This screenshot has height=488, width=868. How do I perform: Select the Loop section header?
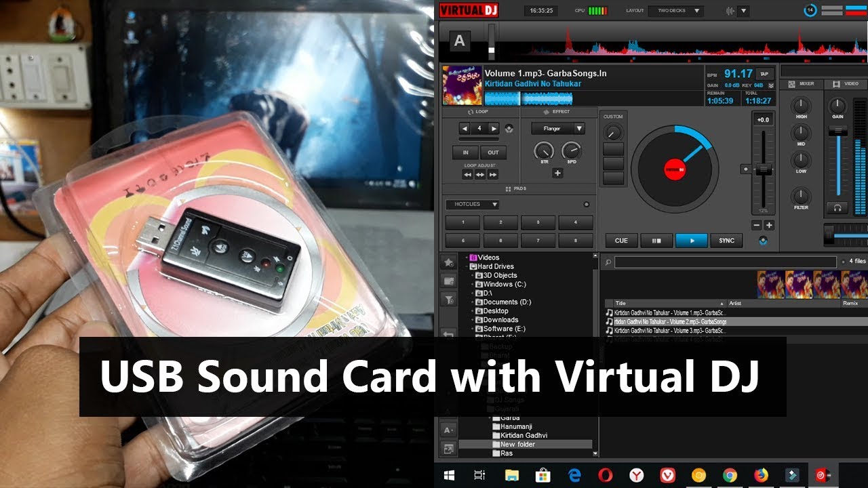click(478, 111)
